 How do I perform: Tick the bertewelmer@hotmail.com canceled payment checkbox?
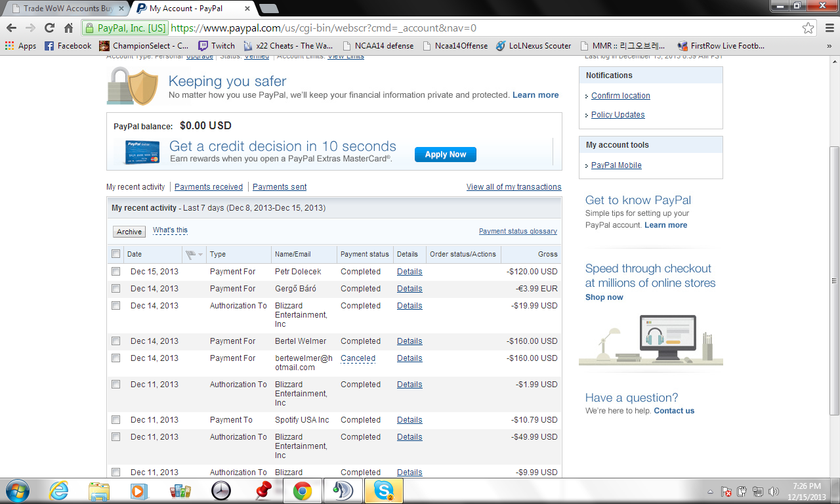pyautogui.click(x=116, y=358)
